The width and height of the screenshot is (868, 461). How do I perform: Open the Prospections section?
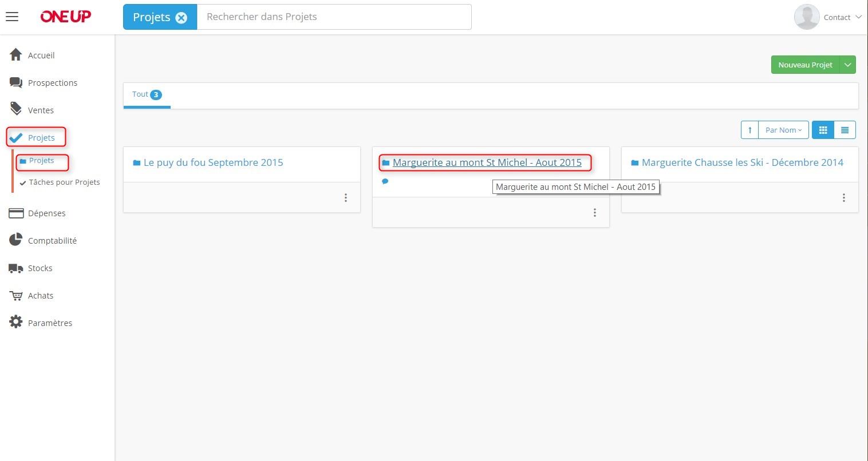click(x=52, y=83)
